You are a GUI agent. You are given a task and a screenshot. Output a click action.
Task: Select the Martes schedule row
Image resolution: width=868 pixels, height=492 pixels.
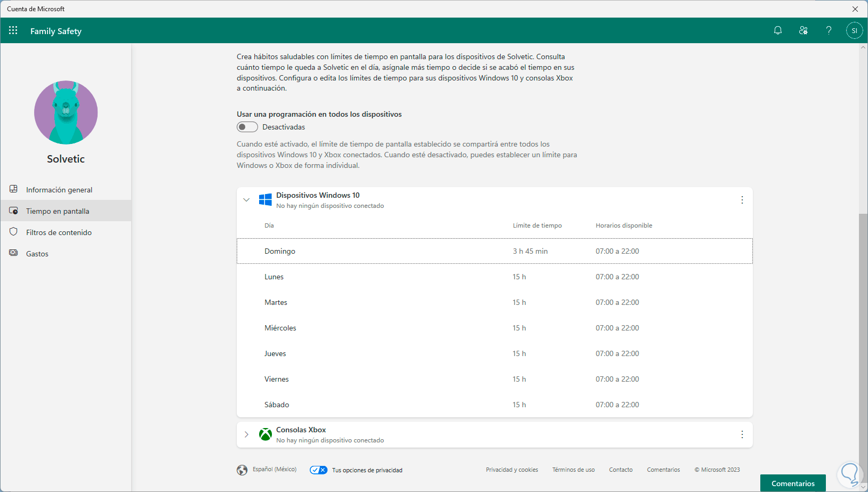(495, 302)
